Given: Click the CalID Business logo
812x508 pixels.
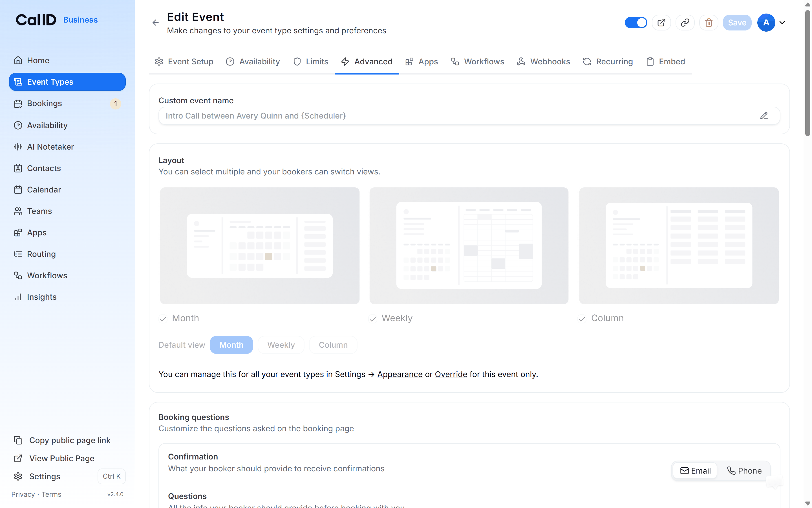Looking at the screenshot, I should [57, 20].
